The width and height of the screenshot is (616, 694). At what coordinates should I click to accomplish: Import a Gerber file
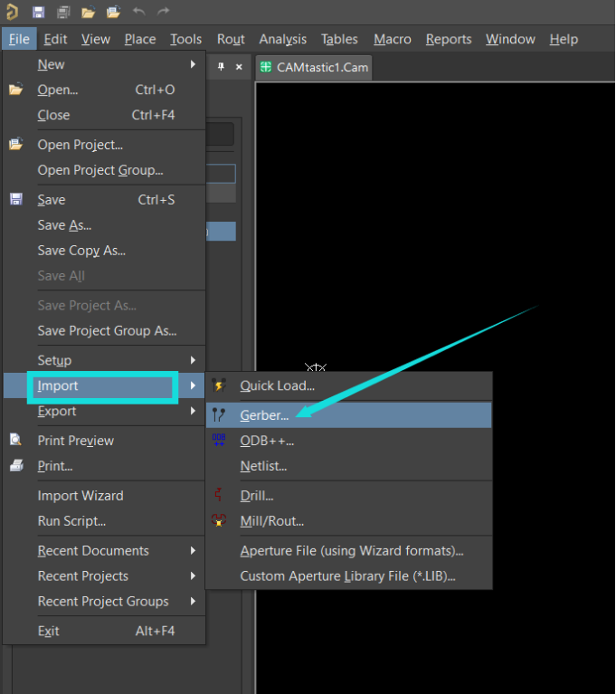click(264, 415)
